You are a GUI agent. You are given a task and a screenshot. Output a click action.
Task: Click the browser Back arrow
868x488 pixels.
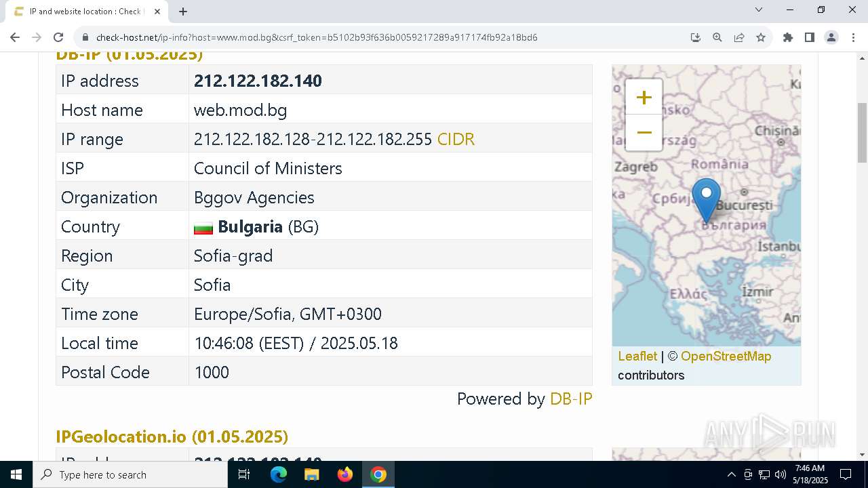pos(15,37)
